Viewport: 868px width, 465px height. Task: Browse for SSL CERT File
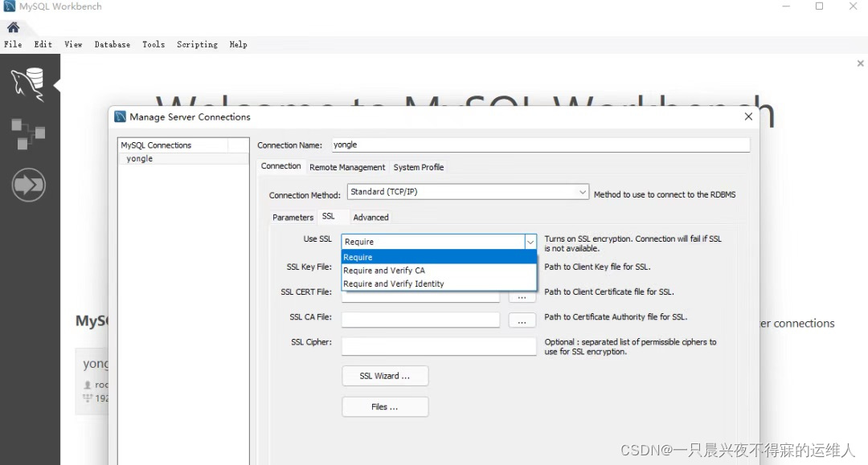pyautogui.click(x=522, y=297)
